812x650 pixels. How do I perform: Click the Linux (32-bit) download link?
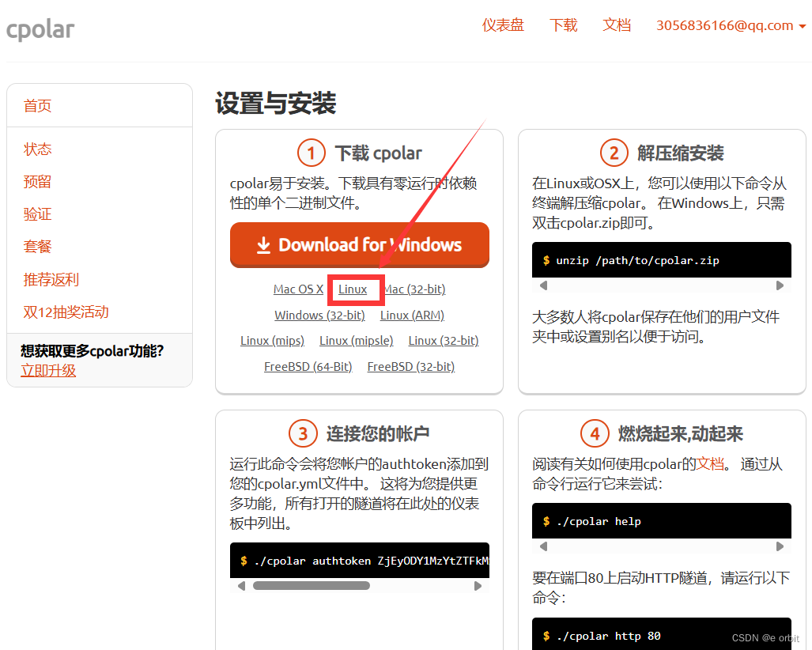coord(444,340)
